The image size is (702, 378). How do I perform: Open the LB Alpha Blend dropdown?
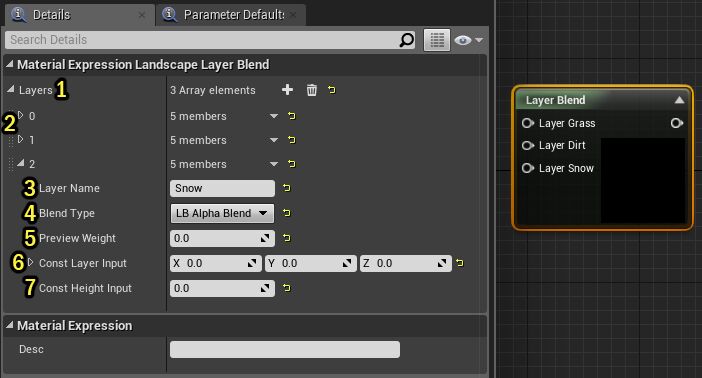pos(222,213)
